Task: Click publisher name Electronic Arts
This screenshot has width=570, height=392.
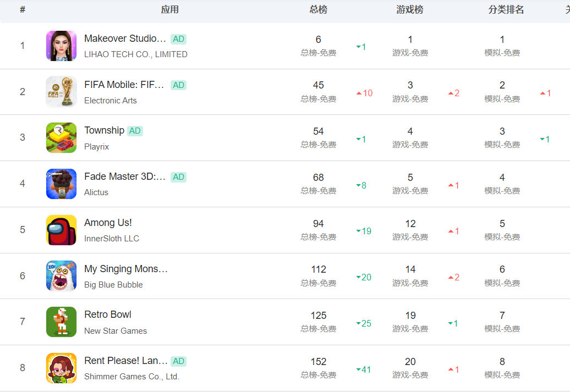Action: [x=111, y=101]
